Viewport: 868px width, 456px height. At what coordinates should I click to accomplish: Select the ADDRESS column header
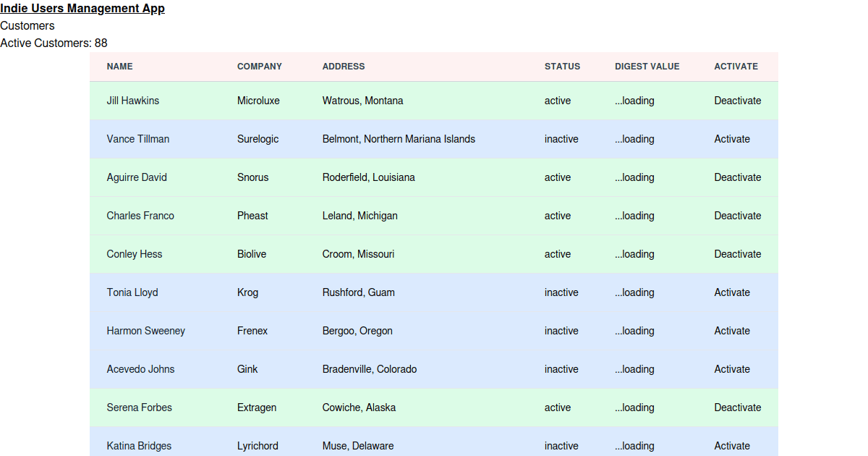pyautogui.click(x=343, y=67)
